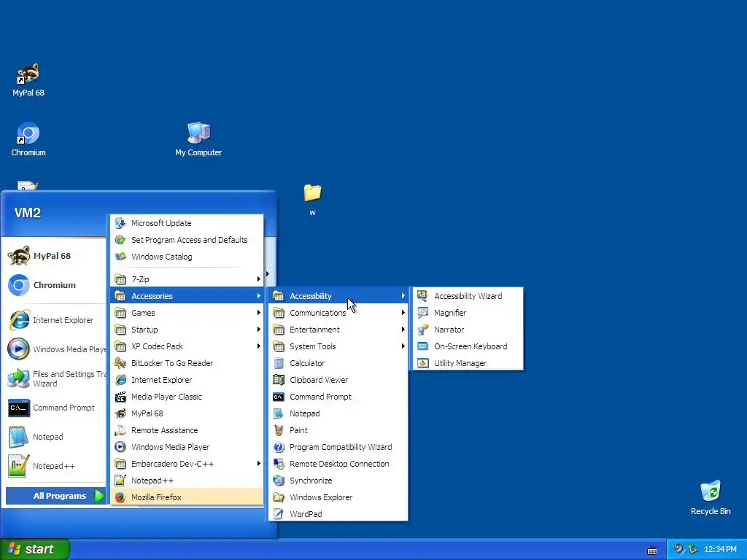Image resolution: width=747 pixels, height=560 pixels.
Task: Launch Magnifier
Action: (x=468, y=313)
